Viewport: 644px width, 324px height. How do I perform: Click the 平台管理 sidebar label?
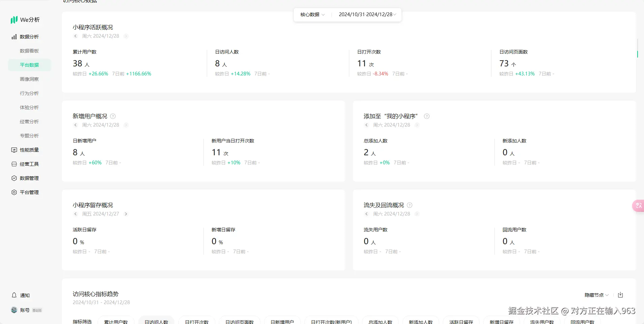[29, 192]
